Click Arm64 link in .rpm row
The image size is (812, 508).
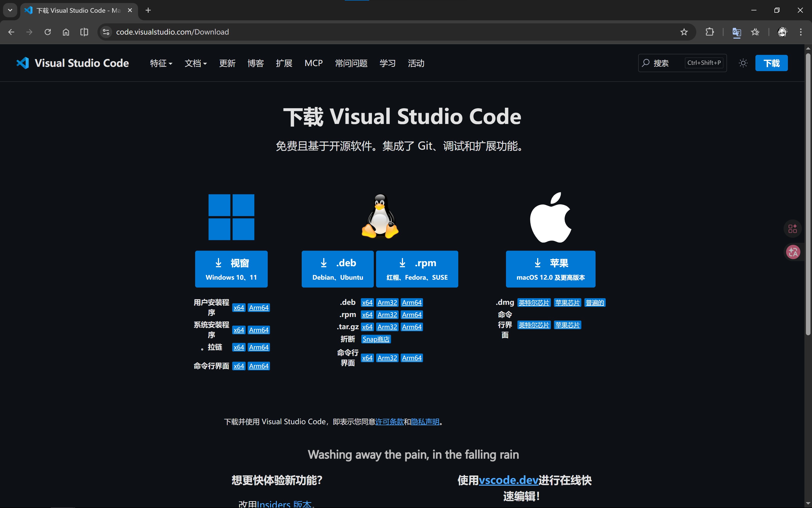412,315
